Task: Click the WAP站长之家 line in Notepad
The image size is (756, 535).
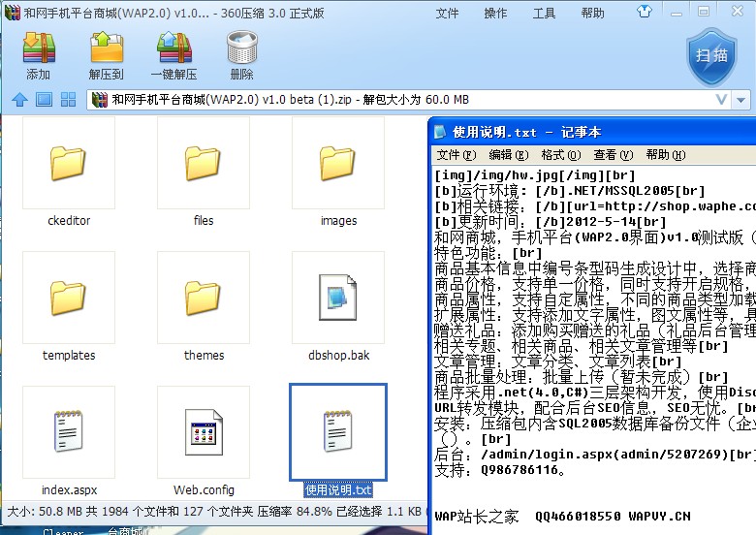Action: click(x=562, y=517)
